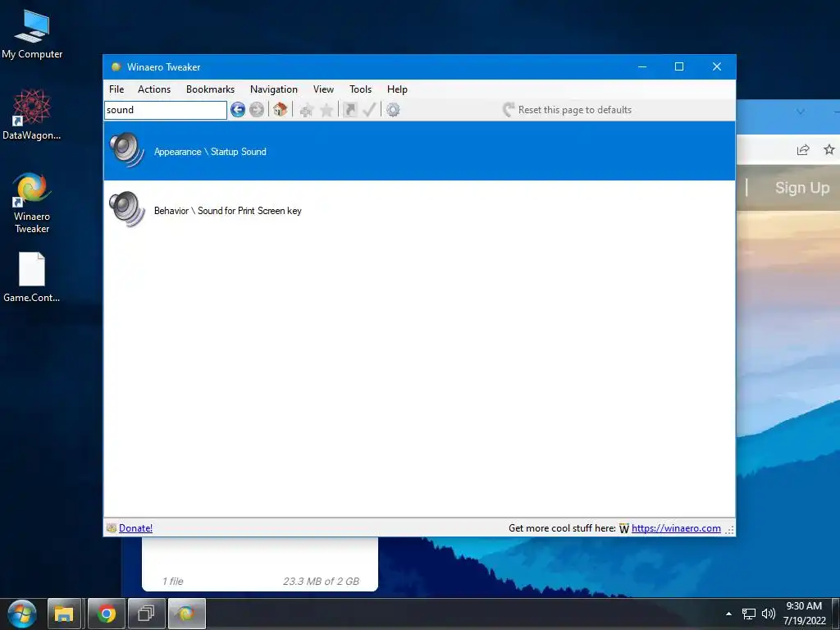Select Game.Cont... file on desktop
The image size is (840, 630).
[x=32, y=277]
